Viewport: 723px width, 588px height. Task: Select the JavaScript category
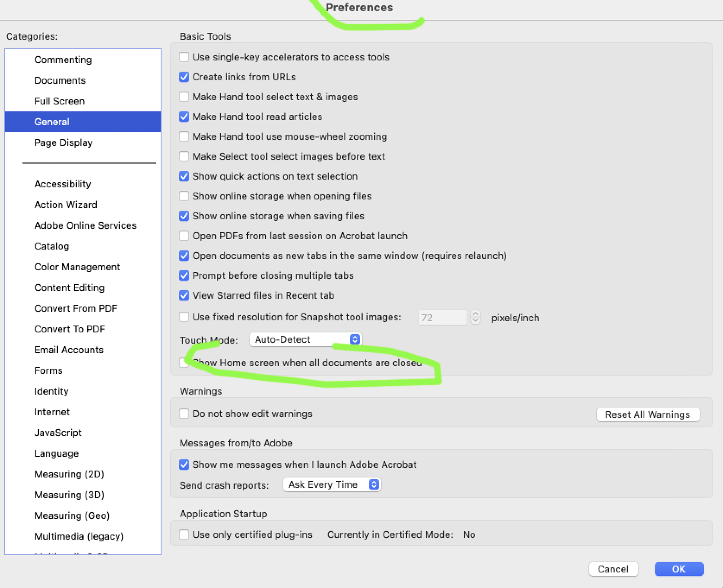point(83,433)
